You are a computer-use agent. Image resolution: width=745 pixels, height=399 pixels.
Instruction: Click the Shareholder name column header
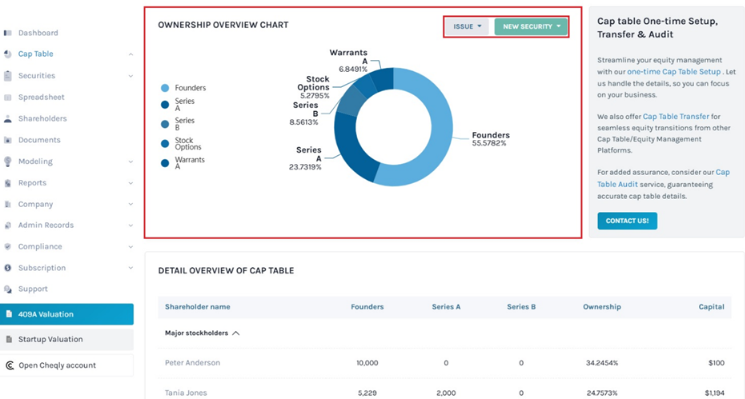pos(198,307)
